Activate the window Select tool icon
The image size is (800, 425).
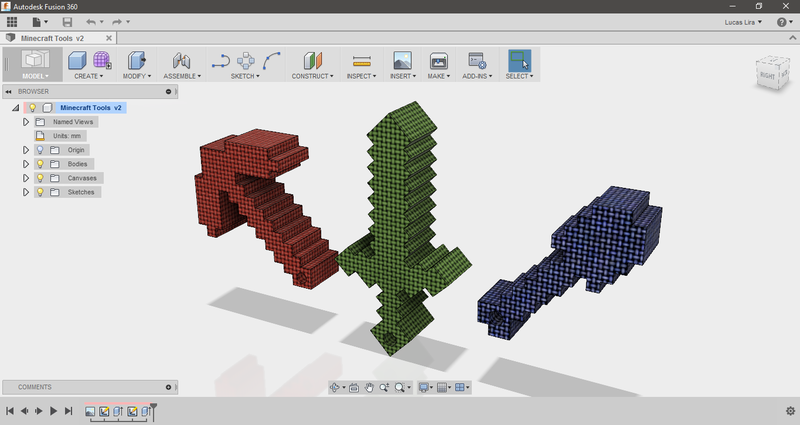519,60
